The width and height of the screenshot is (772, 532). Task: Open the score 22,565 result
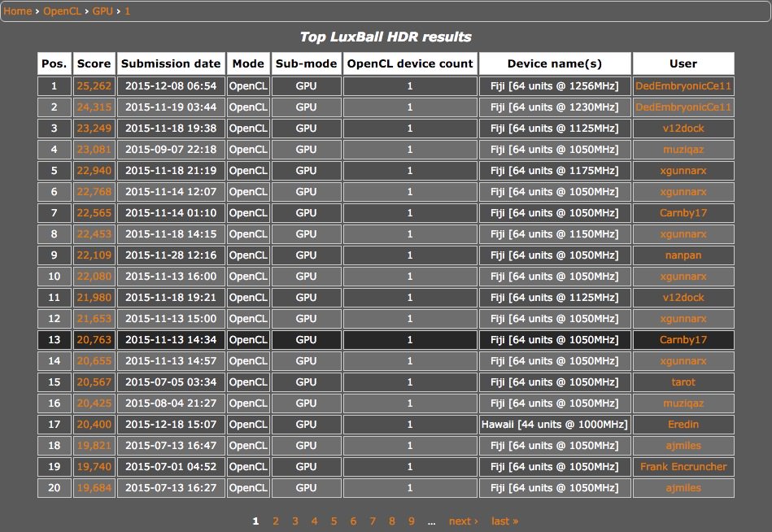pyautogui.click(x=94, y=212)
